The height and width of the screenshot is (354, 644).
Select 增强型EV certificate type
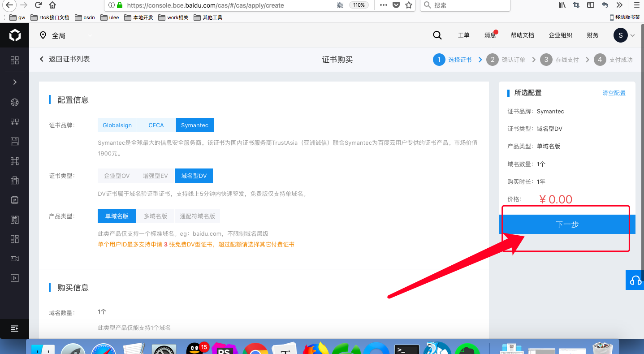[155, 176]
